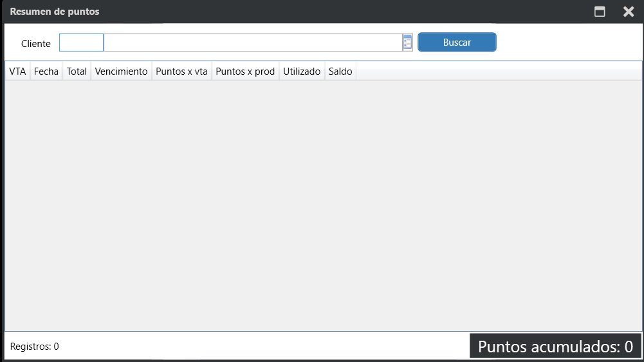Click the Cliente label
The image size is (644, 362).
pyautogui.click(x=36, y=44)
